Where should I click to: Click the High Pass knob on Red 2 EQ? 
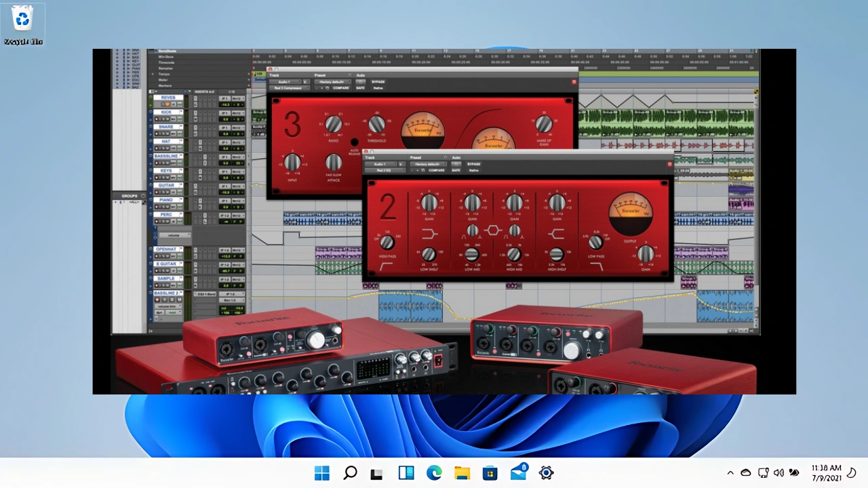point(387,243)
